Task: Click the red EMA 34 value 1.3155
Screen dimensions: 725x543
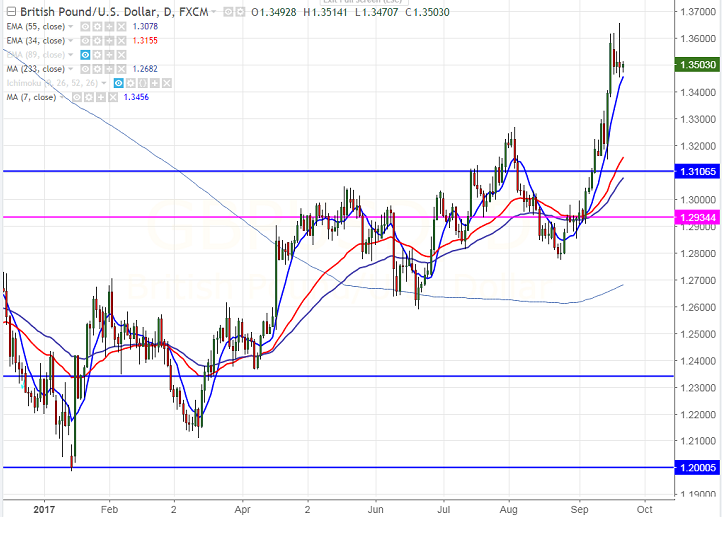Action: 145,41
